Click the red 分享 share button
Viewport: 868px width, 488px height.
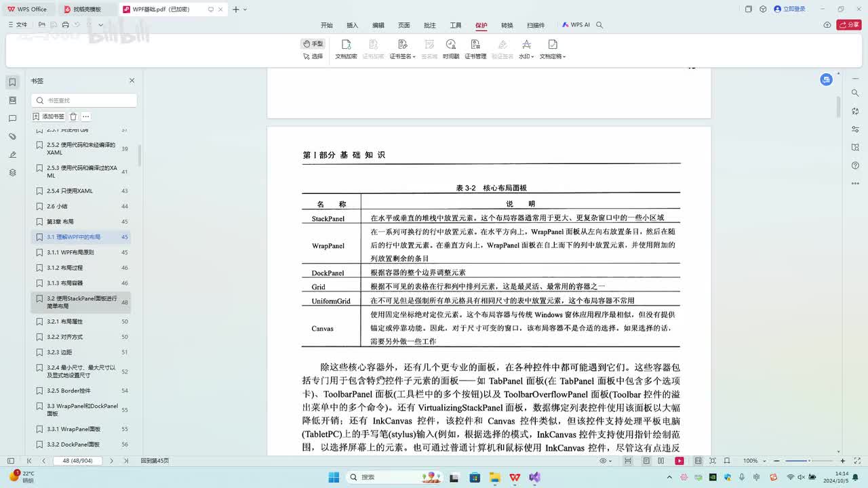[x=849, y=25]
